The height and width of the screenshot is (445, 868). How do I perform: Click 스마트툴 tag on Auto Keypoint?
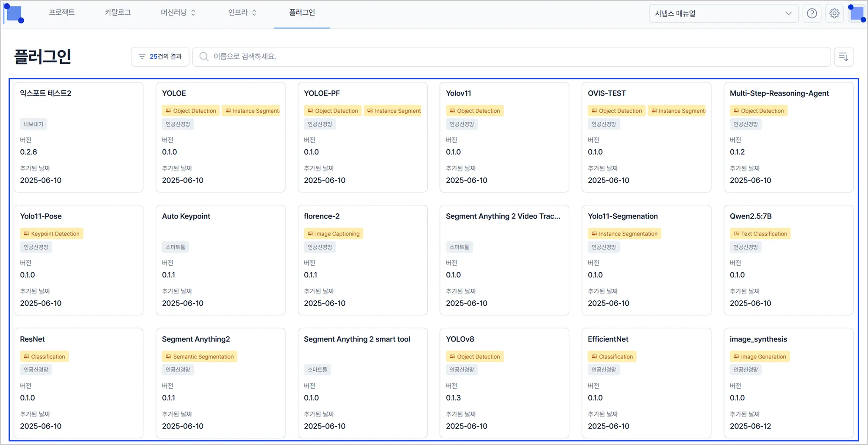(175, 247)
